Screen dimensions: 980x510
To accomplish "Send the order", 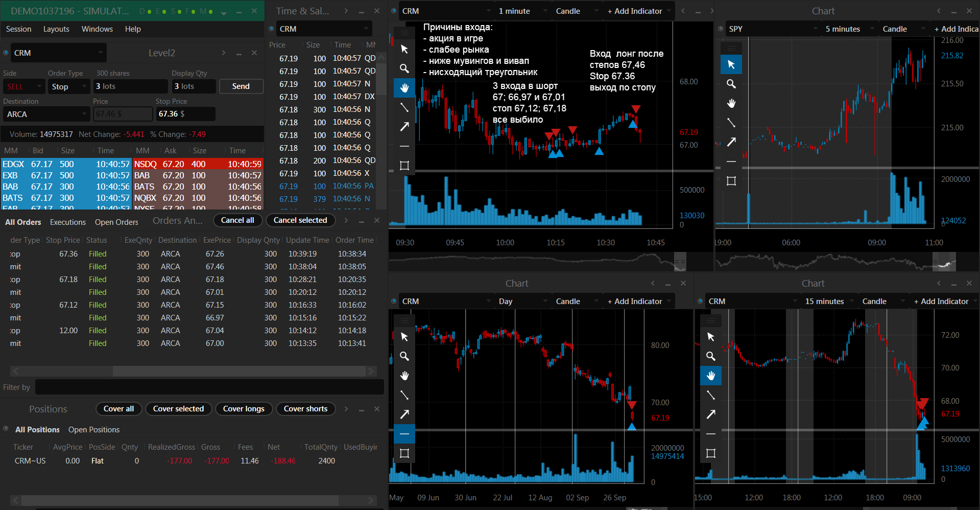I will (241, 86).
